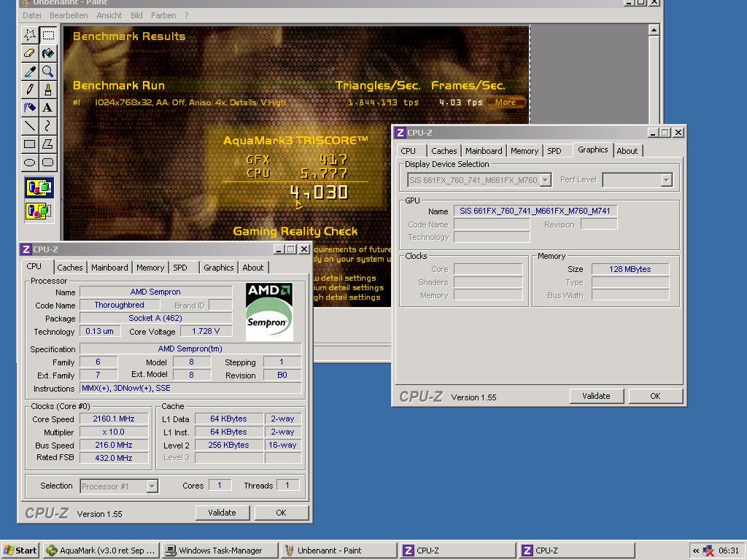747x560 pixels.
Task: Switch to CPU tab in Graphics CPU-Z window
Action: [x=409, y=151]
